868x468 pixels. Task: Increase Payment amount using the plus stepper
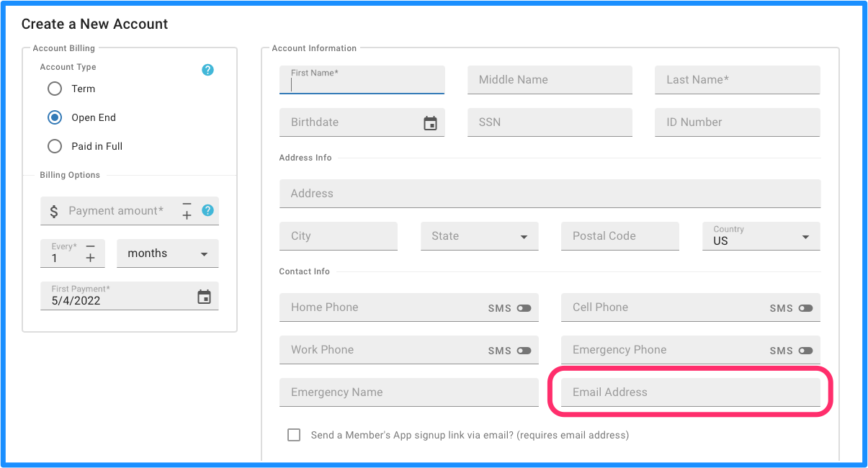click(x=187, y=215)
